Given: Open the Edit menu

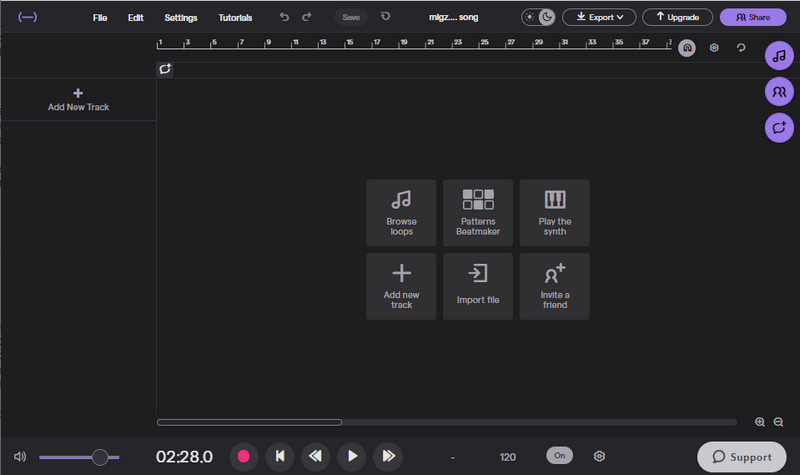Looking at the screenshot, I should pyautogui.click(x=136, y=17).
